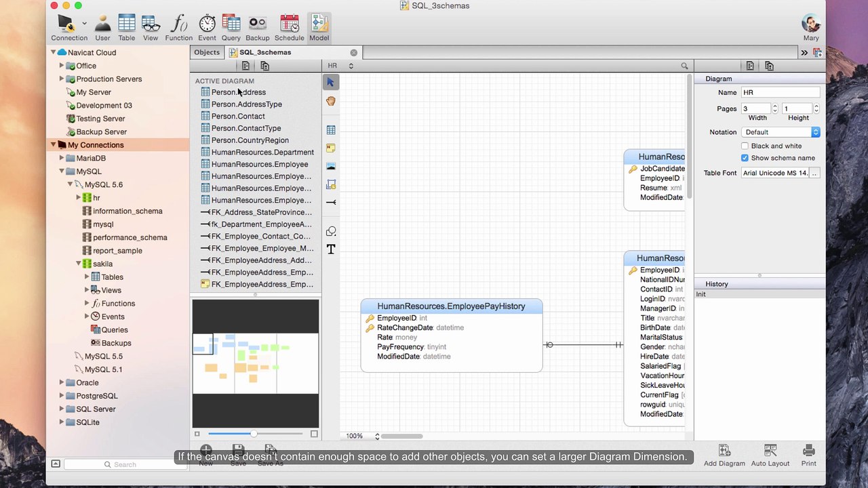Select the pointer arrow tool
This screenshot has height=488, width=868.
click(x=331, y=82)
